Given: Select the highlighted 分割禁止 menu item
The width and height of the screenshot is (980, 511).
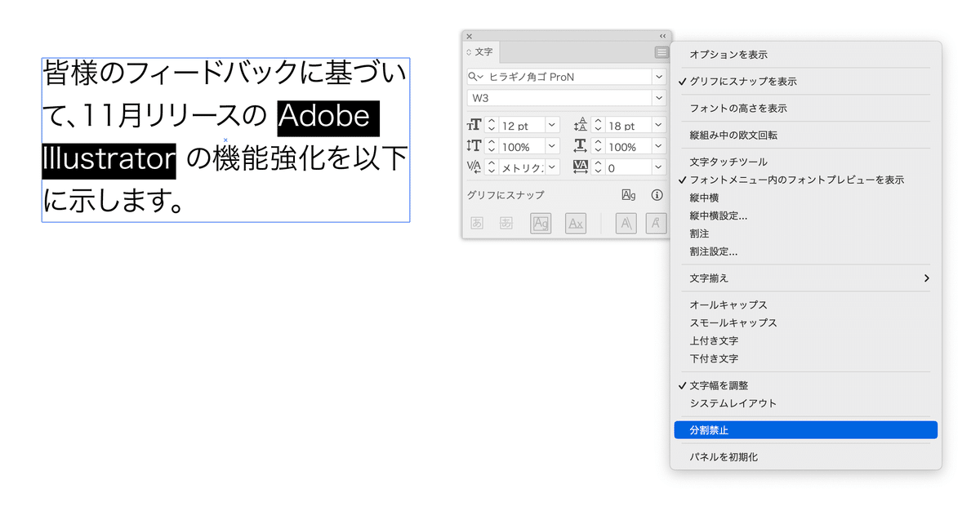Looking at the screenshot, I should coord(806,429).
